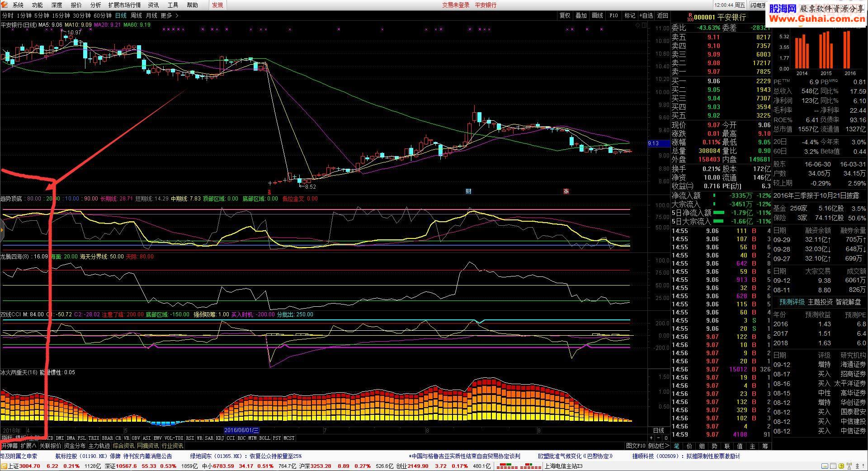Click the F10 button in chart toolbar
The image size is (868, 471).
tap(613, 15)
